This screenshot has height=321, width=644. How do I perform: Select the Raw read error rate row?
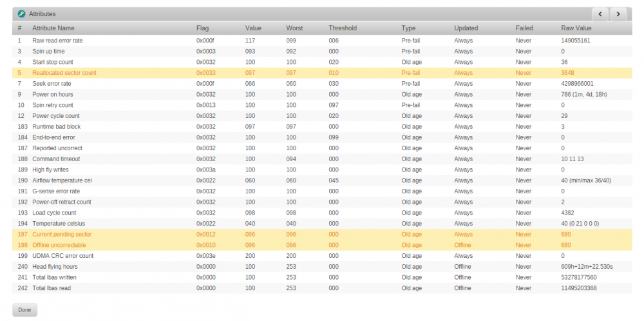(322, 41)
